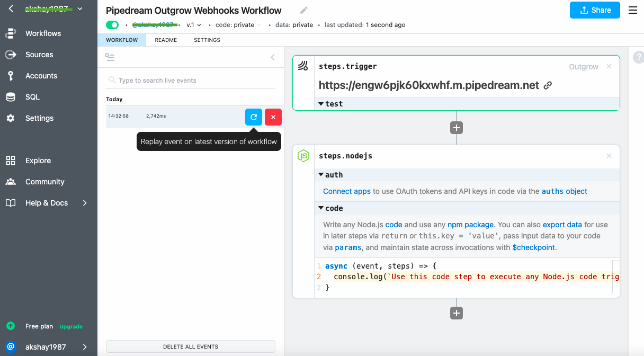Go back using the top-left arrow
This screenshot has height=356, width=644.
pyautogui.click(x=11, y=8)
